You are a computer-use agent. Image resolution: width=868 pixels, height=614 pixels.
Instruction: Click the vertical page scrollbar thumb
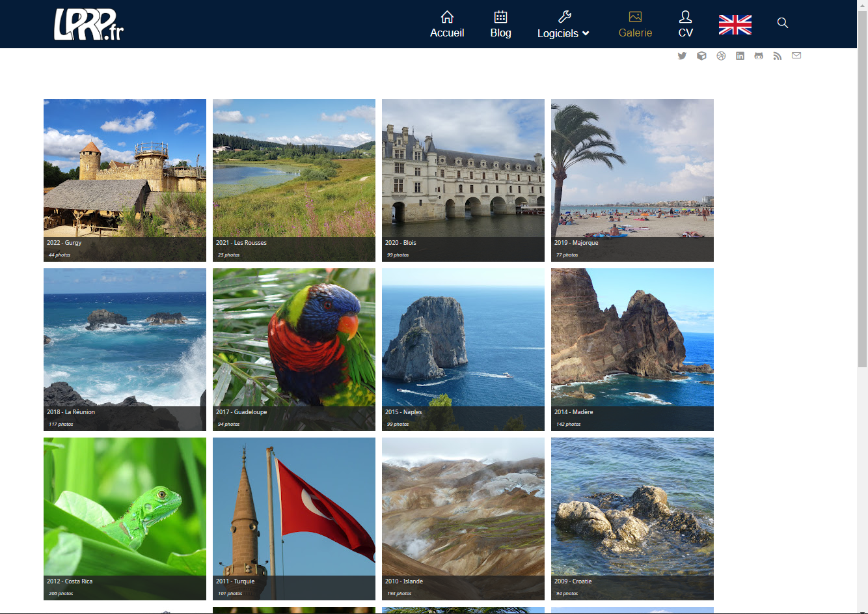click(x=862, y=189)
